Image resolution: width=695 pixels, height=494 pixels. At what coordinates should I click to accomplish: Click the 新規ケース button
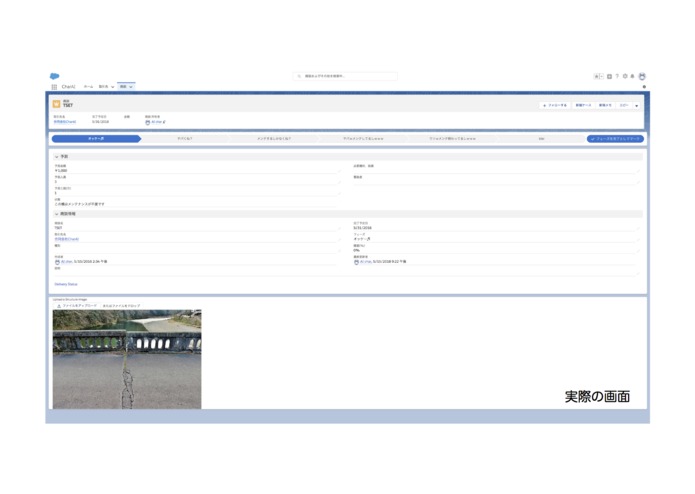click(583, 105)
